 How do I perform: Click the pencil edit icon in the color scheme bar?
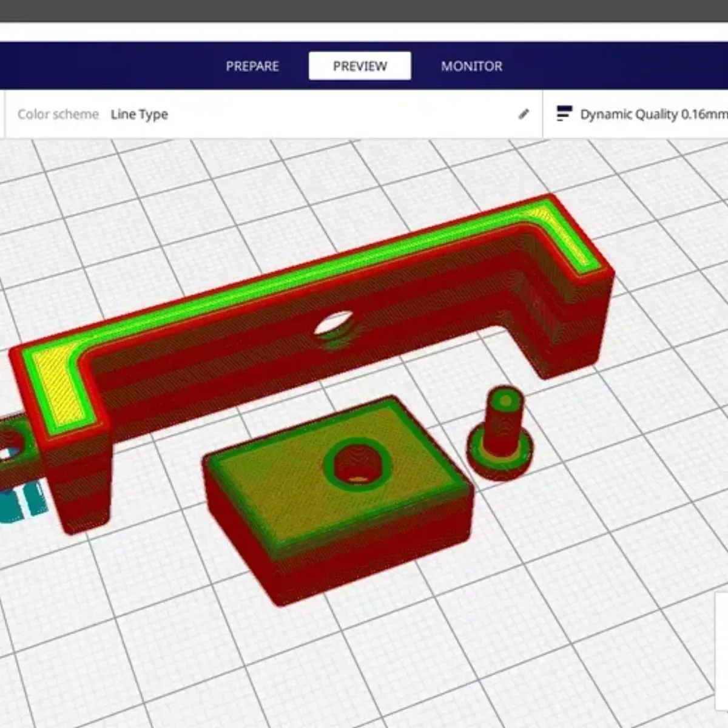tap(524, 114)
